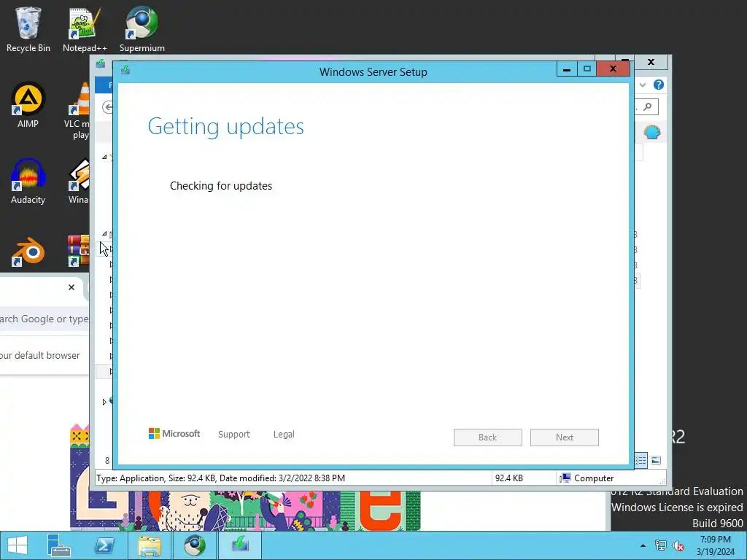
Task: Open Server Manager from the taskbar
Action: (58, 545)
